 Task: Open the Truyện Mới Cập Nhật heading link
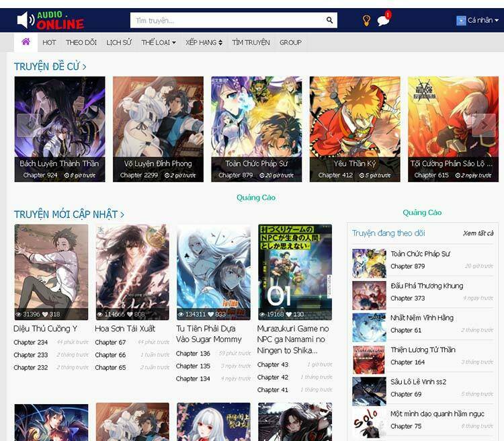(x=69, y=214)
